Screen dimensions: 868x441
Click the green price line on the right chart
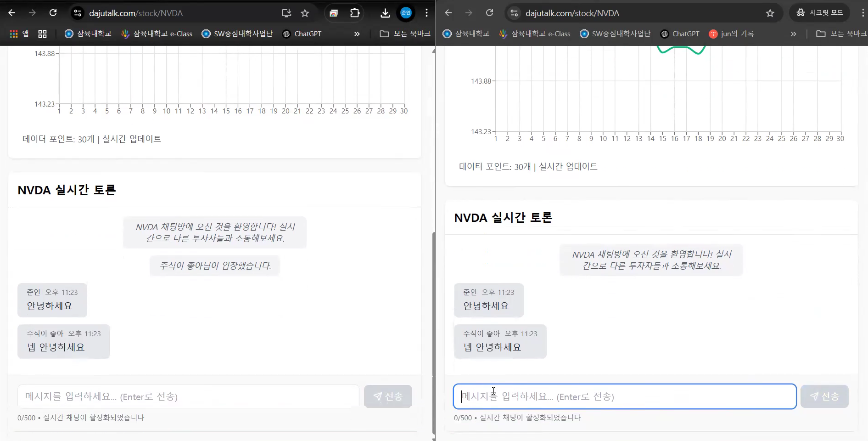[x=681, y=50]
